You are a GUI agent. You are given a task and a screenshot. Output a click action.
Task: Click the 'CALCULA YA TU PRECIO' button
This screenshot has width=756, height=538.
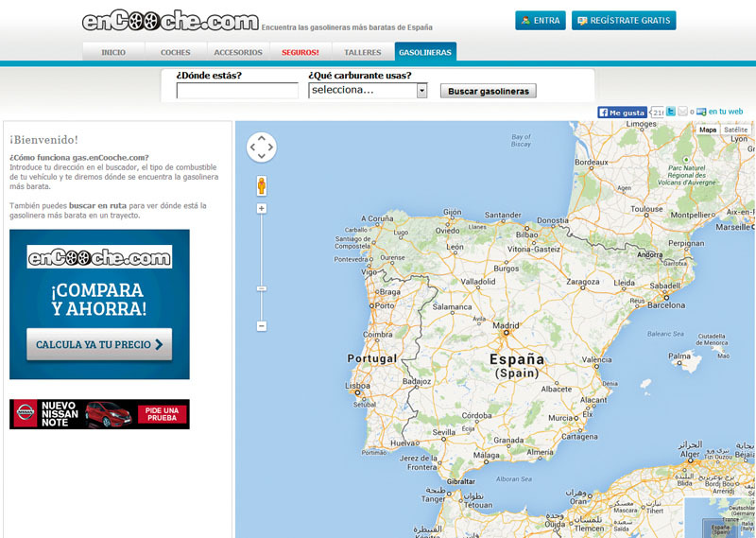[99, 344]
